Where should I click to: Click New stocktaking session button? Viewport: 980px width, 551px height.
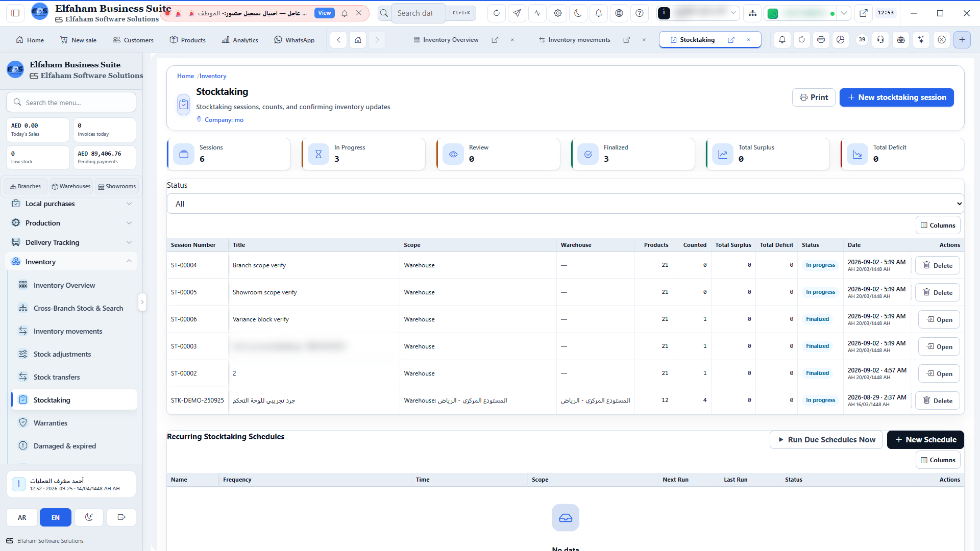897,97
